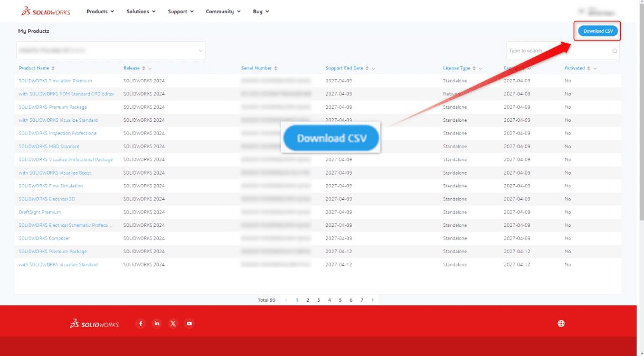Go to page 3 in pagination
This screenshot has height=356, width=644.
coord(319,300)
